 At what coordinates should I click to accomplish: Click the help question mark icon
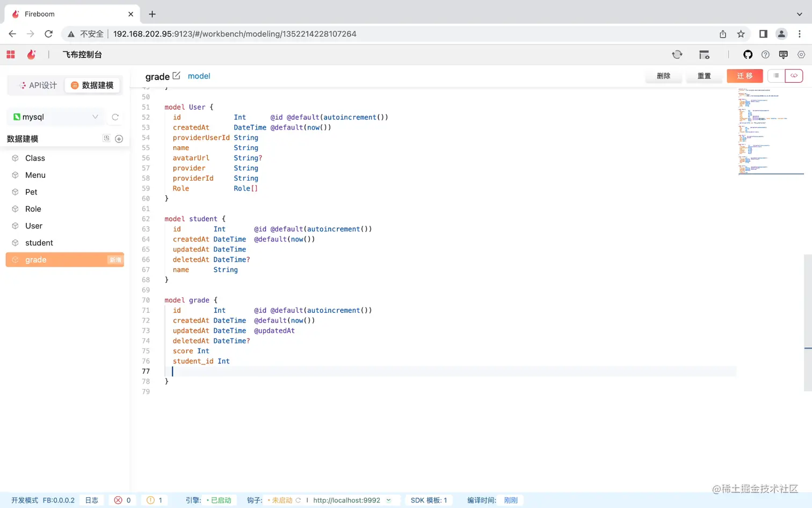[765, 54]
